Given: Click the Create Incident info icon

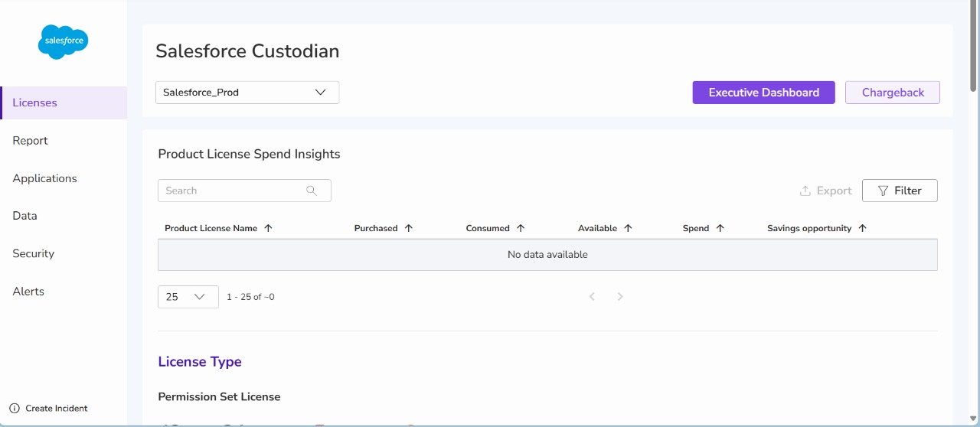Looking at the screenshot, I should click(14, 409).
